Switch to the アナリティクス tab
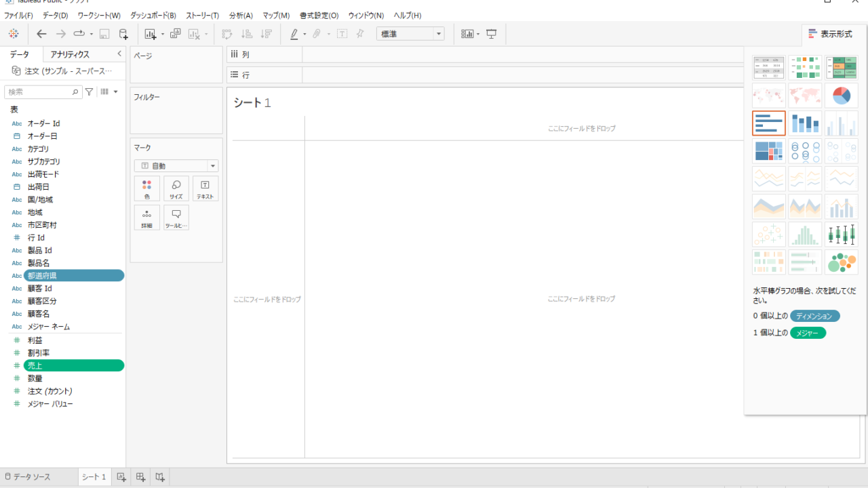The image size is (868, 488). [x=70, y=54]
